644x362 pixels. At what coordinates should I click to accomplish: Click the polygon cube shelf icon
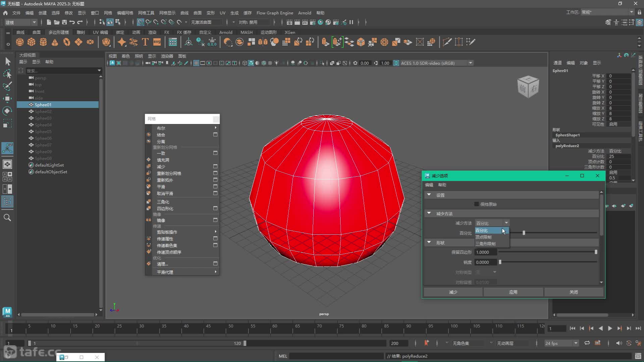[x=32, y=42]
